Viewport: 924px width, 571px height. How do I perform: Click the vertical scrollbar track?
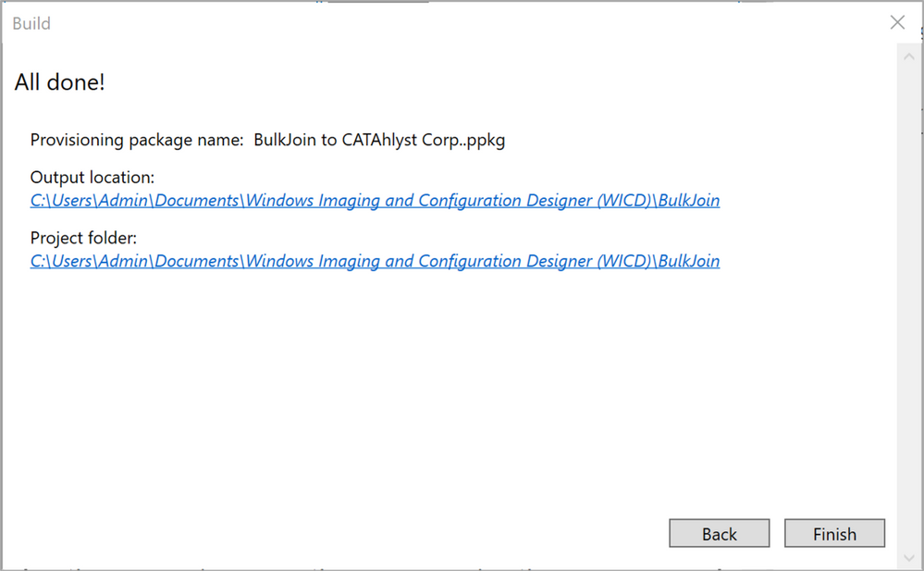point(908,306)
